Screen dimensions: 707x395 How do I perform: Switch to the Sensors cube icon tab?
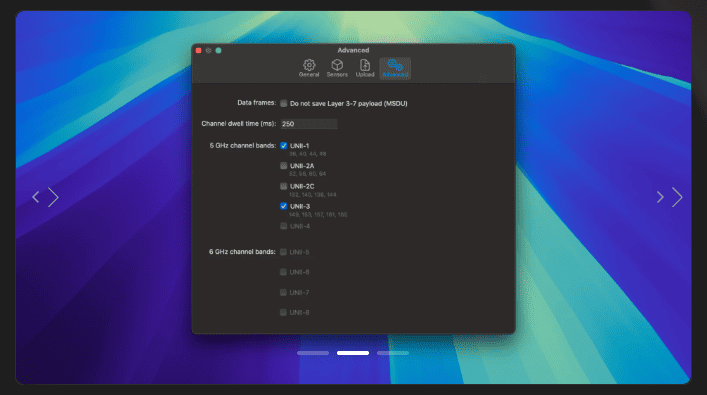tap(337, 69)
